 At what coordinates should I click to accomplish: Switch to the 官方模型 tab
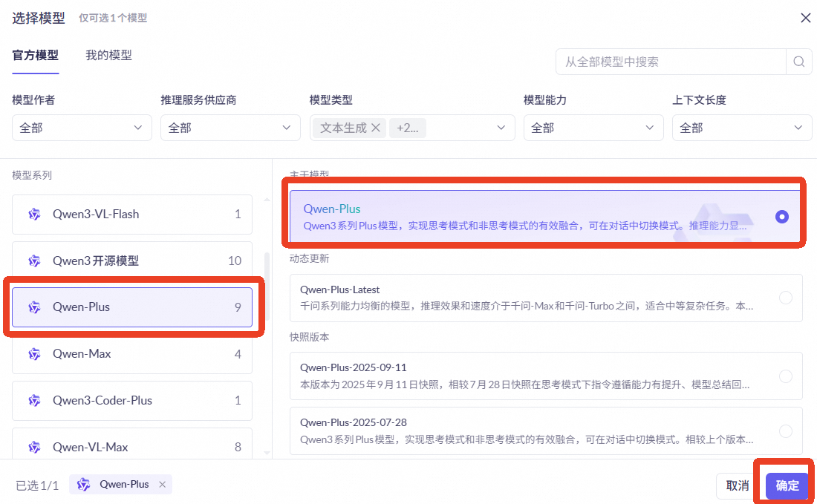point(36,55)
